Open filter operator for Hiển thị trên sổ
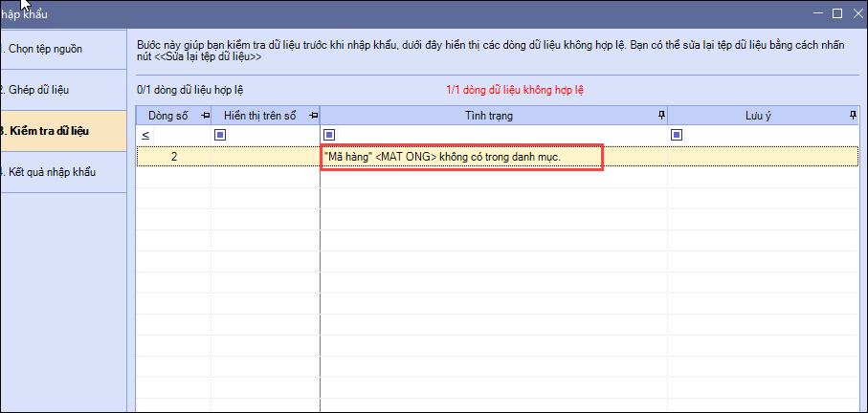The image size is (868, 413). coord(219,135)
